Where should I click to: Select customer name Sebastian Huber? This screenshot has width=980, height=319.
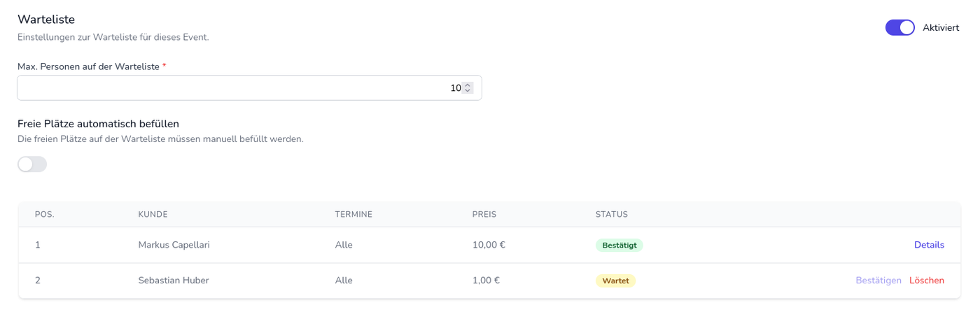coord(174,281)
